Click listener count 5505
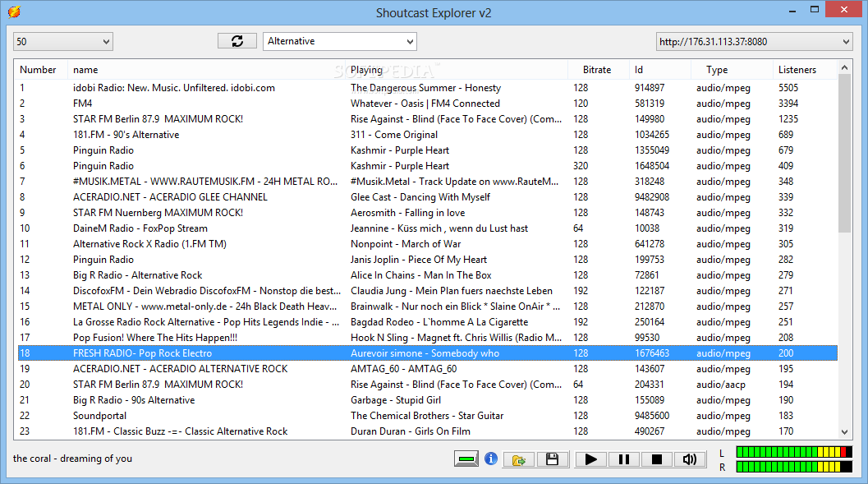 (x=788, y=87)
